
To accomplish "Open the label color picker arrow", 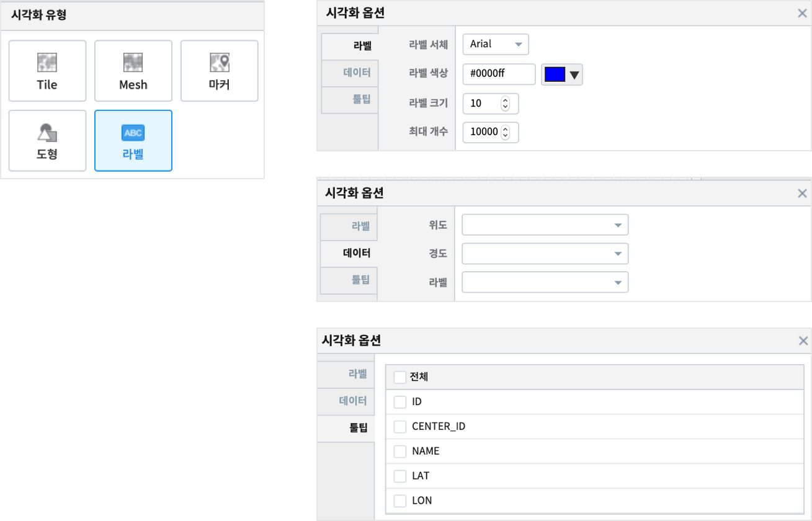I will pos(575,75).
